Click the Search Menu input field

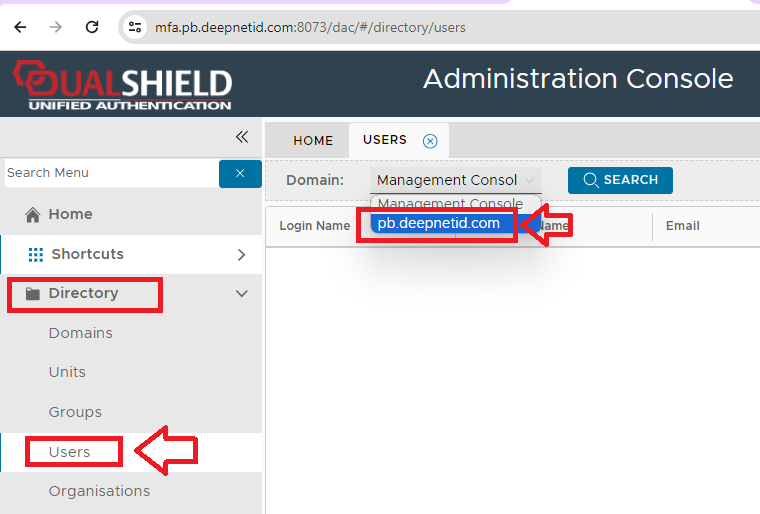click(110, 173)
